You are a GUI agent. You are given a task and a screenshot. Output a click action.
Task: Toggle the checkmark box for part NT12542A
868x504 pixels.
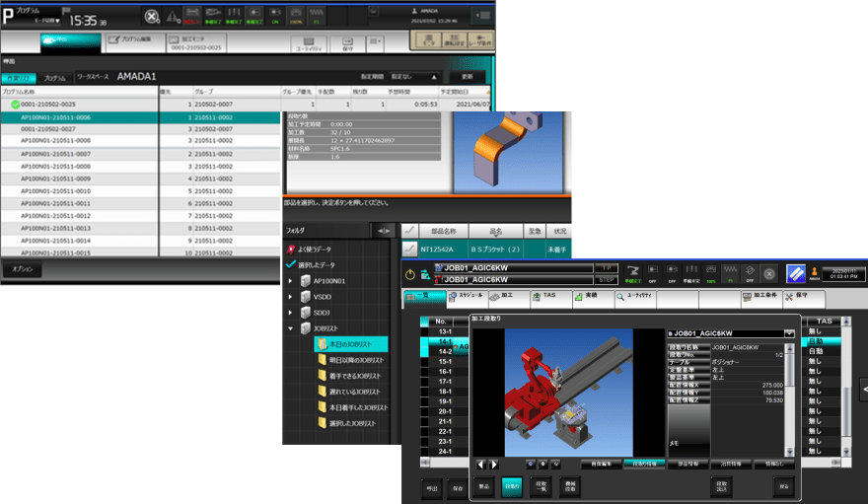(409, 251)
